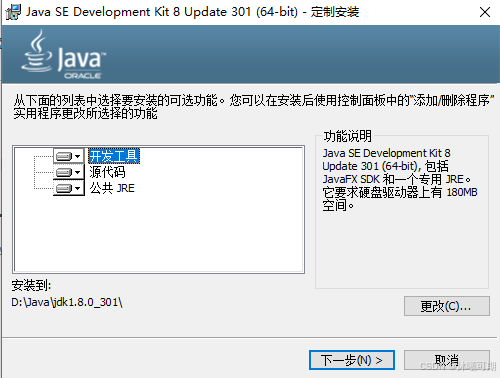Click the 更改(C)... button
The height and width of the screenshot is (378, 500).
point(447,306)
